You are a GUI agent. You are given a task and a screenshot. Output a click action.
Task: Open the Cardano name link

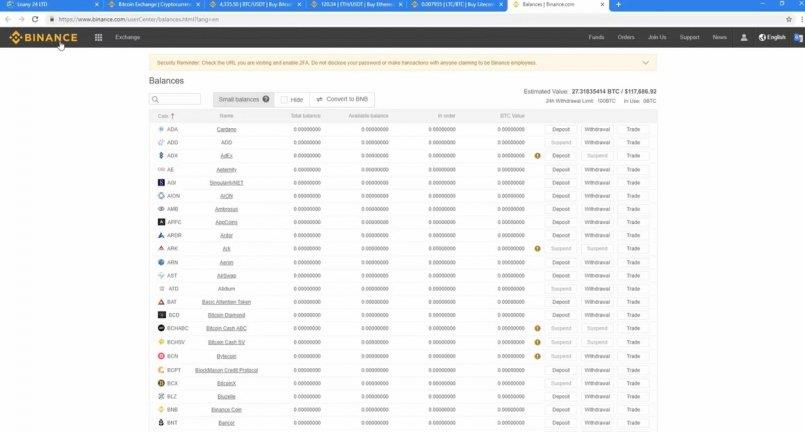226,129
